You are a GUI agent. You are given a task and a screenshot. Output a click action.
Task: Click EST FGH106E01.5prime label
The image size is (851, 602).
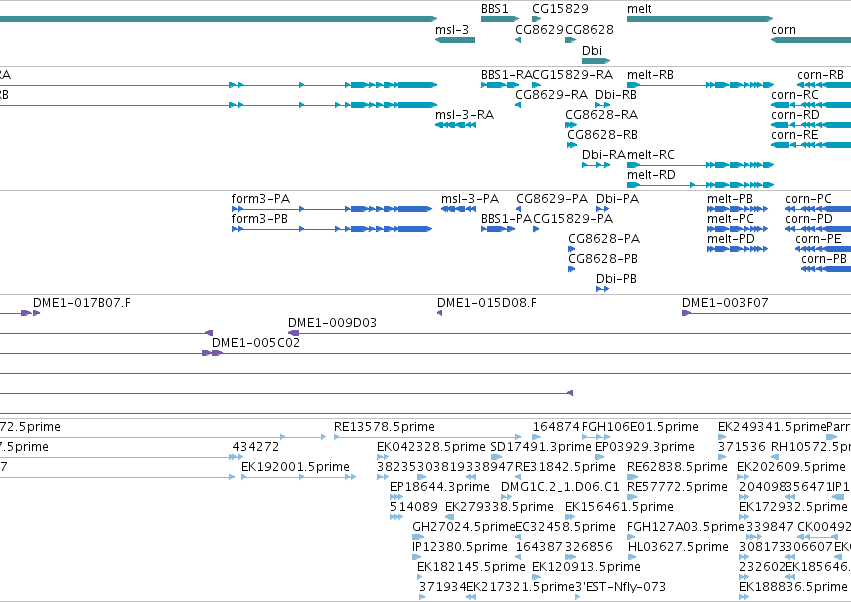pyautogui.click(x=640, y=427)
